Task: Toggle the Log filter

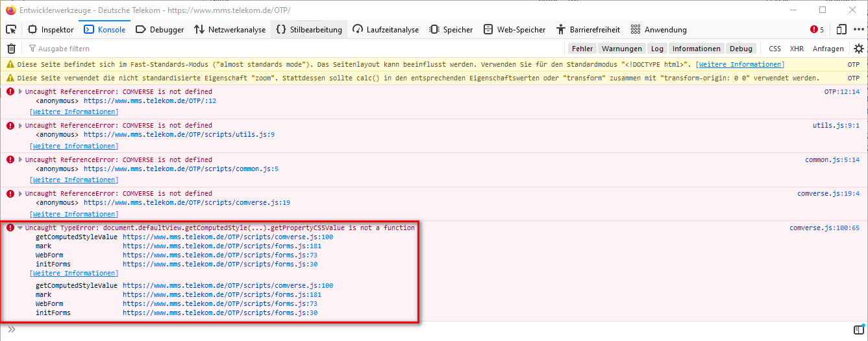Action: 657,49
